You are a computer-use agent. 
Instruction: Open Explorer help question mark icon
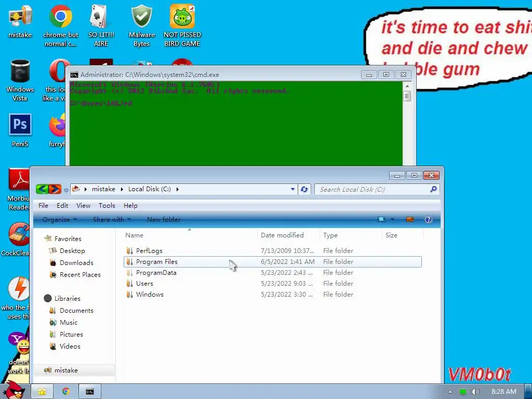pos(429,220)
